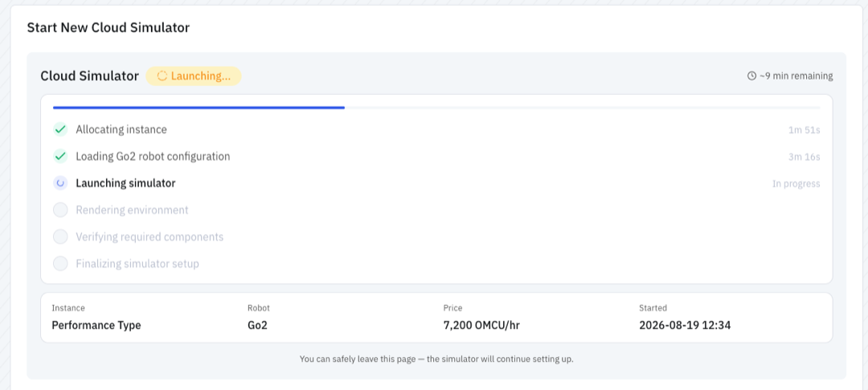Click the Instance field label
Viewport: 868px width, 390px height.
coord(68,308)
